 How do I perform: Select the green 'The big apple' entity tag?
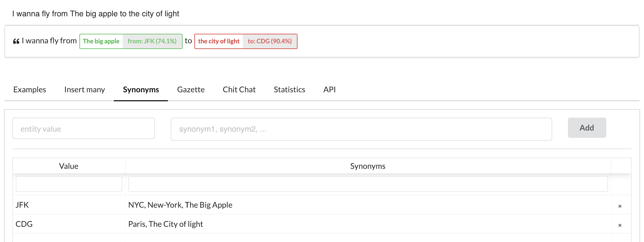pyautogui.click(x=101, y=41)
